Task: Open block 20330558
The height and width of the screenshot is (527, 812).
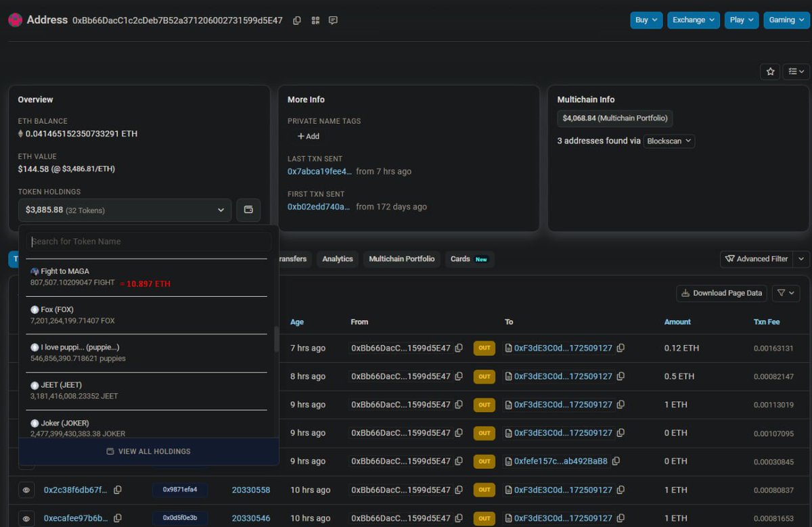Action: tap(251, 490)
